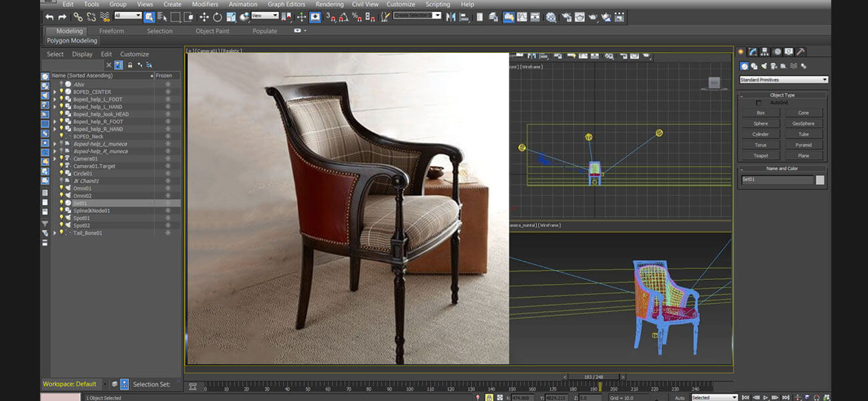Click the Link selection chain icon
The image size is (868, 401).
coord(78,17)
